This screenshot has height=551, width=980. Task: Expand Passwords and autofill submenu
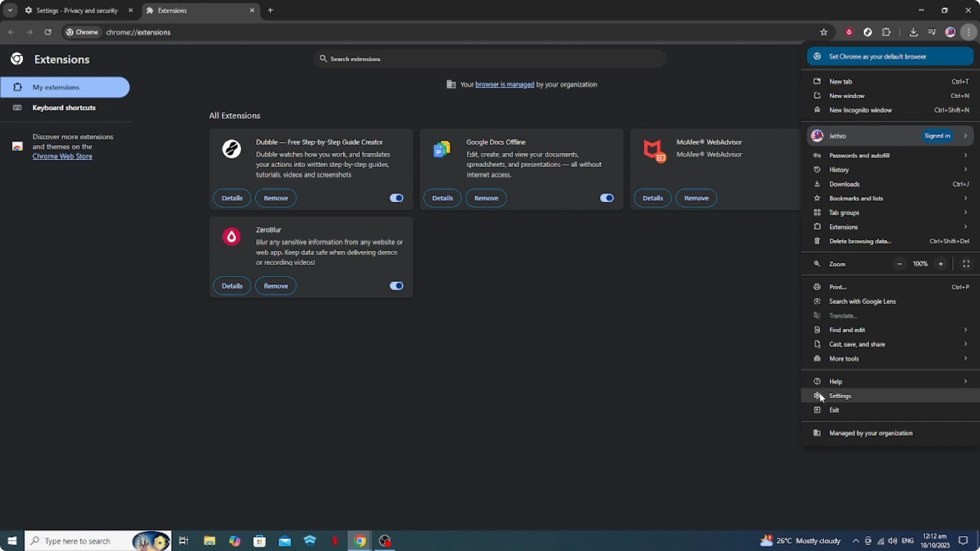(890, 155)
